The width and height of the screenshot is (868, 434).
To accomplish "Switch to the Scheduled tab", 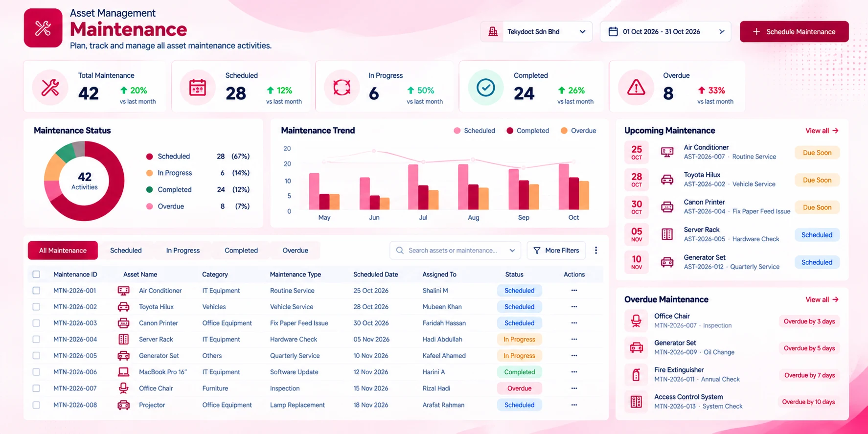I will [126, 251].
